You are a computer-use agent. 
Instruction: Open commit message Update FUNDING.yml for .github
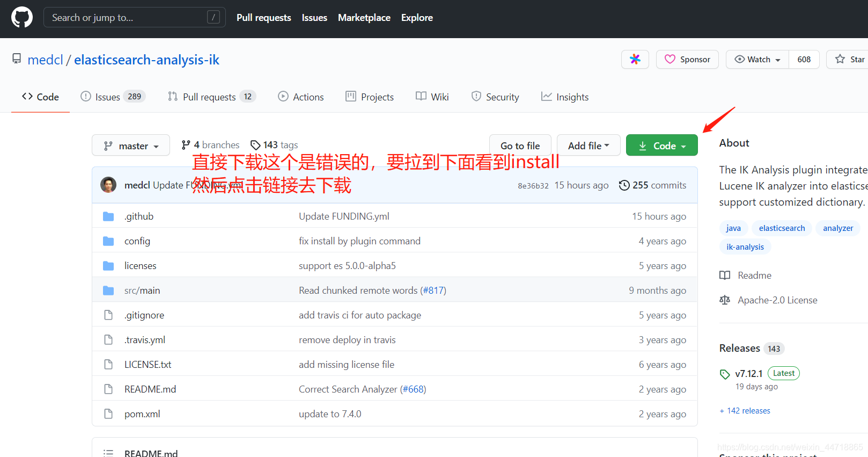click(344, 216)
